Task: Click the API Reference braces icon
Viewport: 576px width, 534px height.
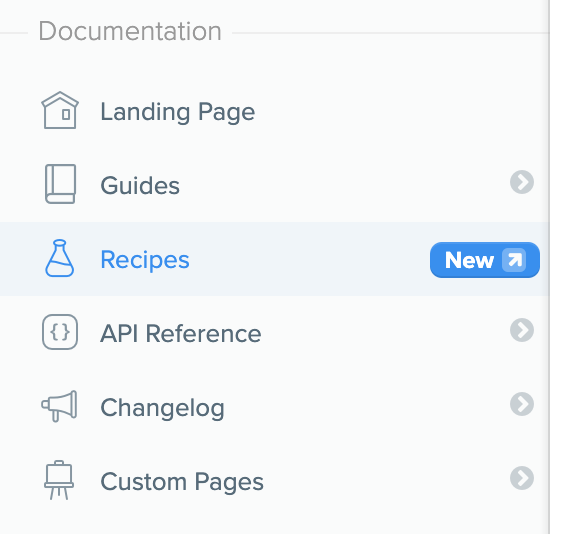Action: 60,332
